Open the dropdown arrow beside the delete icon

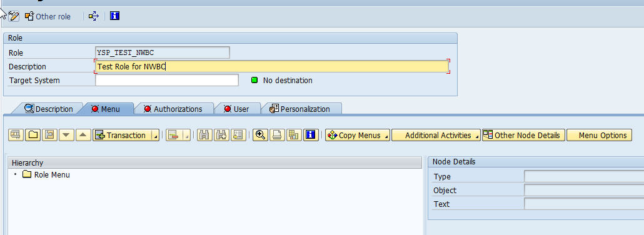(186, 135)
